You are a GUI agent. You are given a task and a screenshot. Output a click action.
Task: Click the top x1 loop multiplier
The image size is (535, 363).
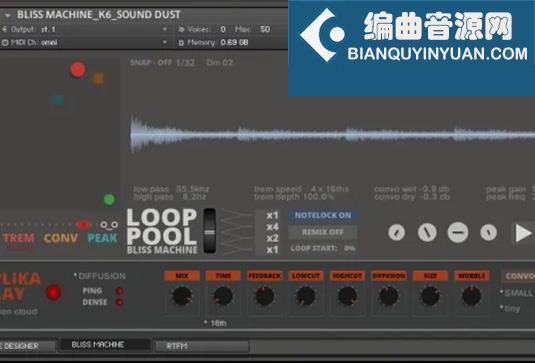tap(272, 216)
